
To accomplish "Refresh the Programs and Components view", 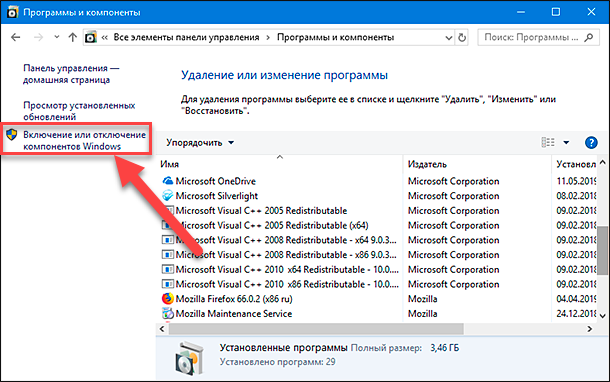I will (462, 37).
